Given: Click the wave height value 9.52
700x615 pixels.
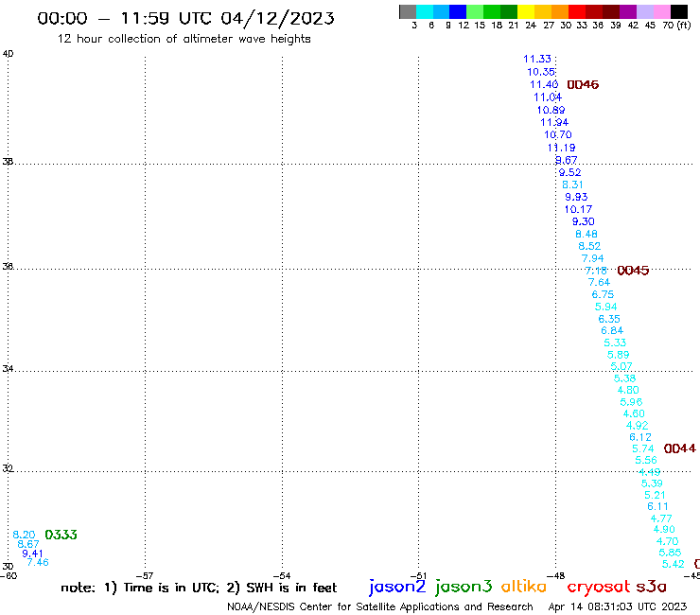Looking at the screenshot, I should point(569,172).
